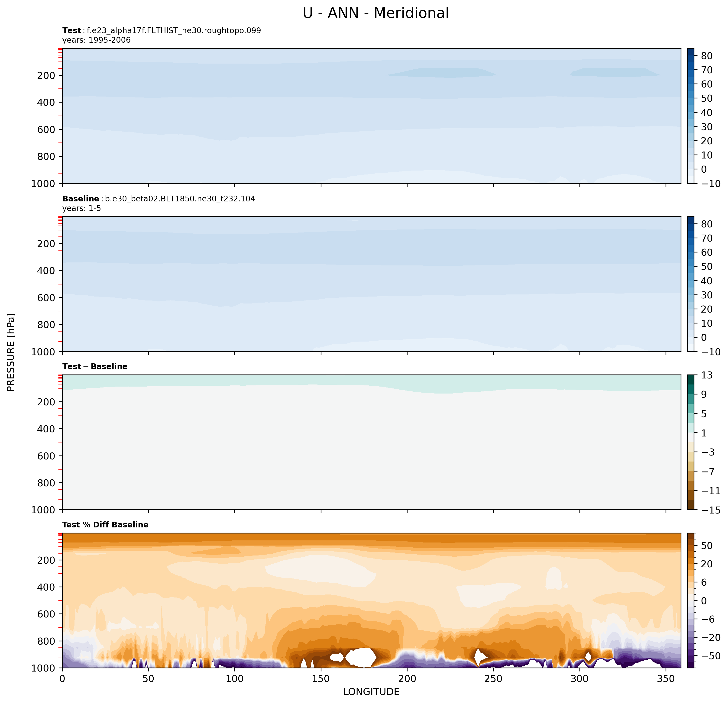
Task: Click the "PRESSURE [hPa]" y-axis label
Action: 11,352
